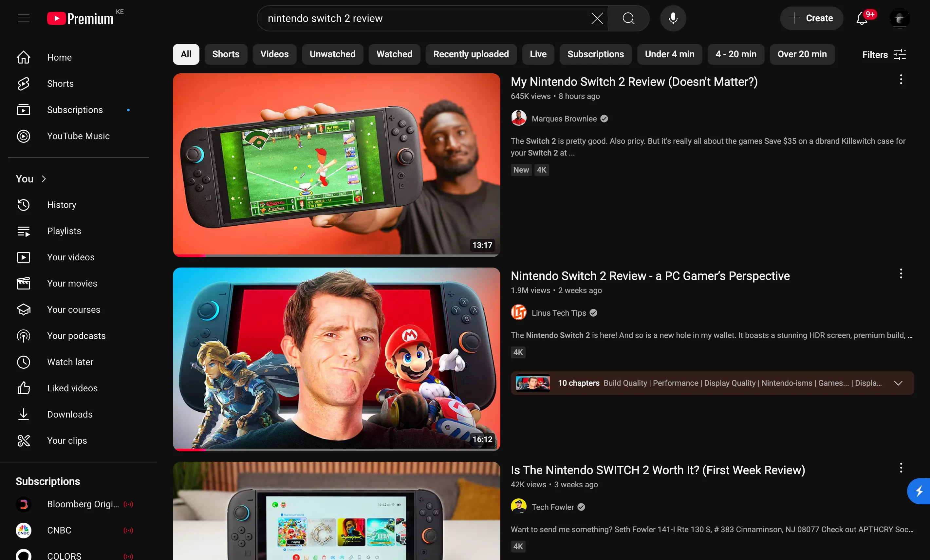Open more options for Tech Fowler video
This screenshot has height=560, width=930.
[x=901, y=468]
